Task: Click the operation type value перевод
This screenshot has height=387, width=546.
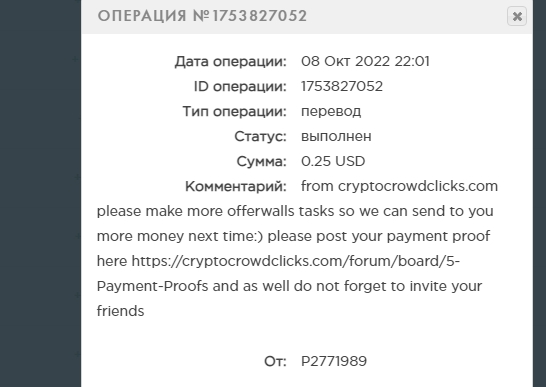Action: tap(331, 112)
